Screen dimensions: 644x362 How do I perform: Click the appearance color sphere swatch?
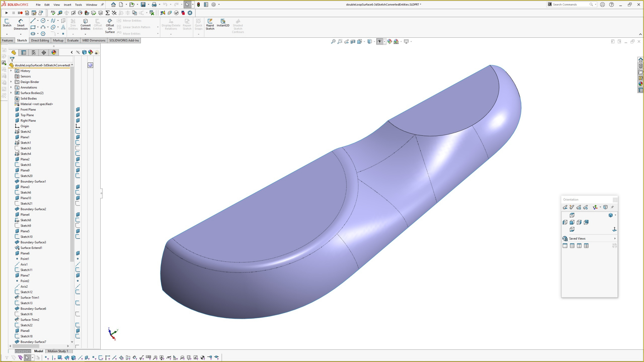(90, 65)
